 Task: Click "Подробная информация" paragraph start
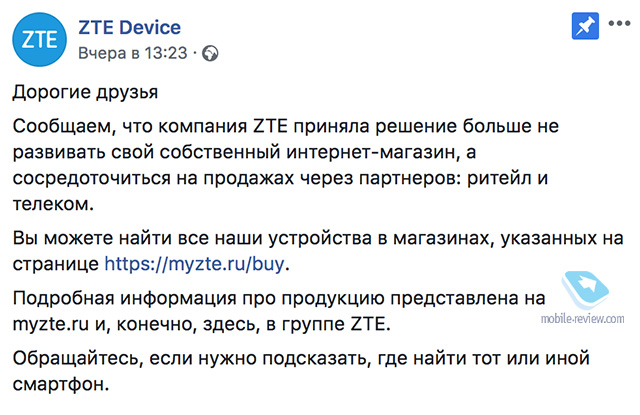click(124, 299)
